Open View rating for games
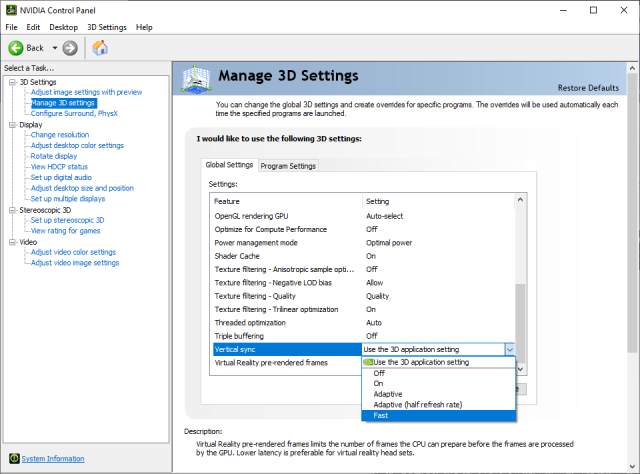The image size is (640, 474). click(x=65, y=231)
